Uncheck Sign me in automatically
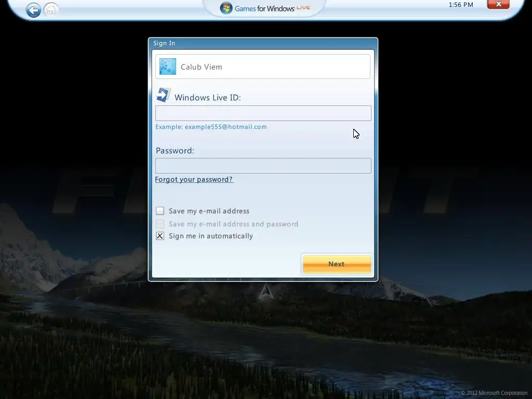This screenshot has height=399, width=532. click(x=160, y=236)
